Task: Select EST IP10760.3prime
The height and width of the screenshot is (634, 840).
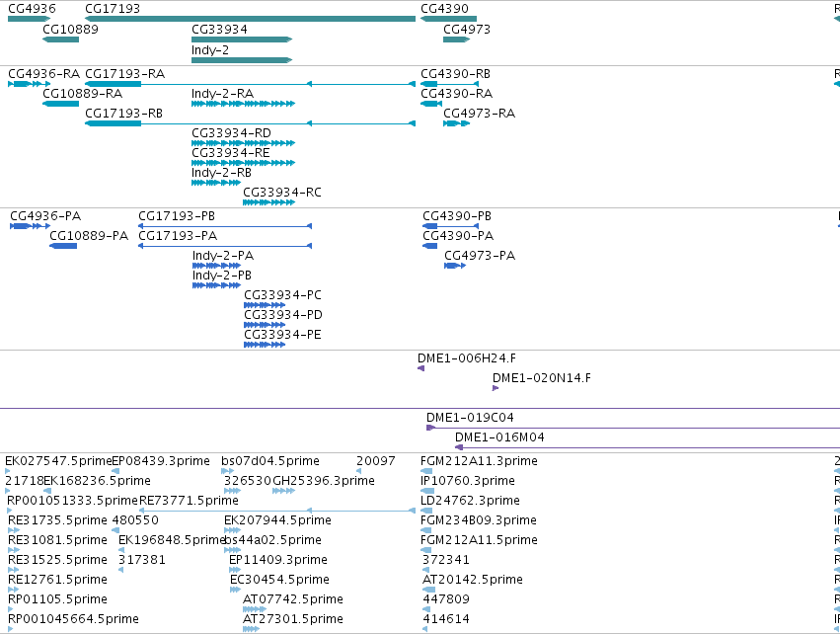Action: (468, 481)
